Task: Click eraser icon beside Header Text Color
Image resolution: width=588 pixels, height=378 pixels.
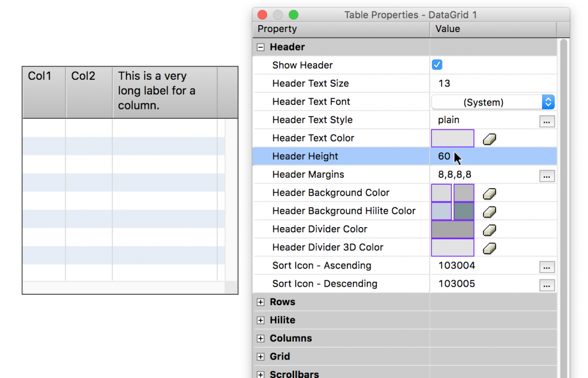Action: point(489,139)
